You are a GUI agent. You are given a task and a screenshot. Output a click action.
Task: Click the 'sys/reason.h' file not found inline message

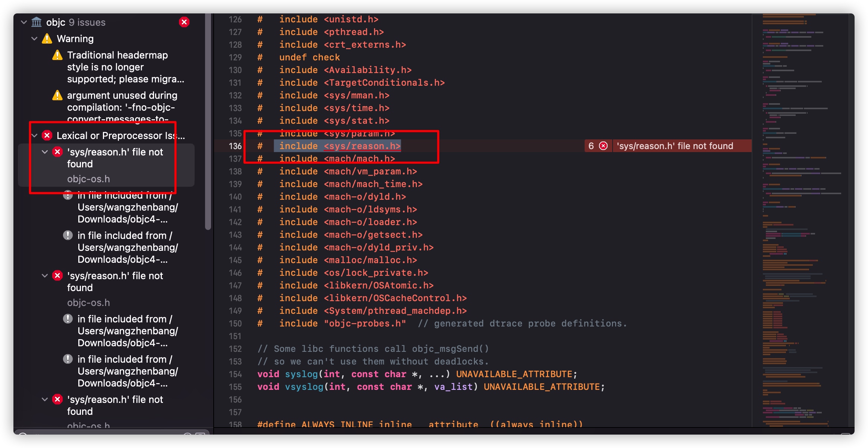675,146
